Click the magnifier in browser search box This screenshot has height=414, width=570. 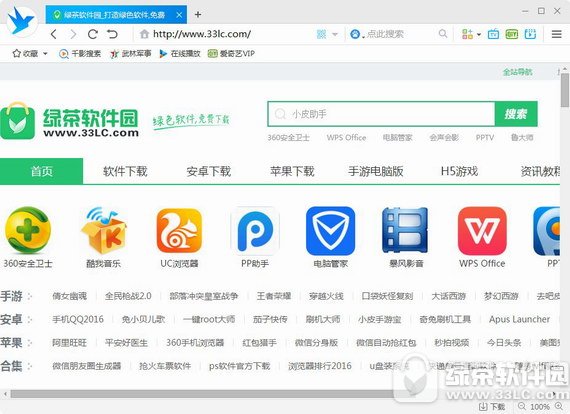pos(443,34)
